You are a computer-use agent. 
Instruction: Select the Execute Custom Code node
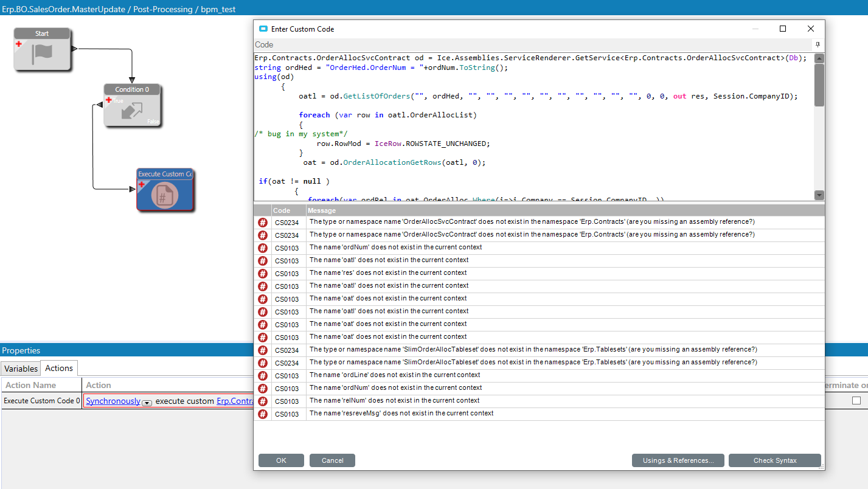165,195
